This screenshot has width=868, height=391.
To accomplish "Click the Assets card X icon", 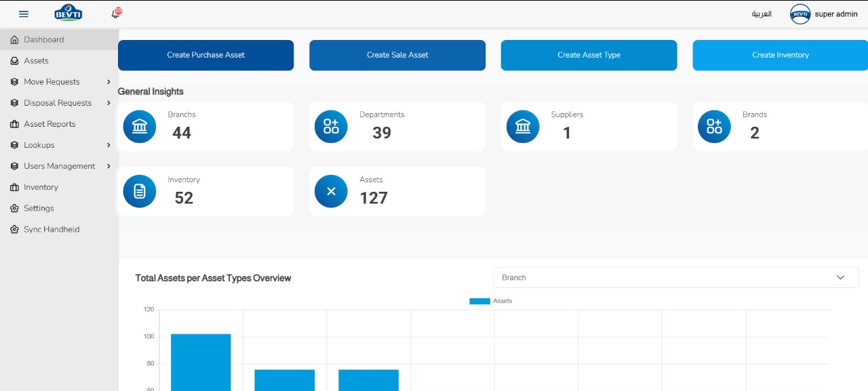I will (x=331, y=192).
